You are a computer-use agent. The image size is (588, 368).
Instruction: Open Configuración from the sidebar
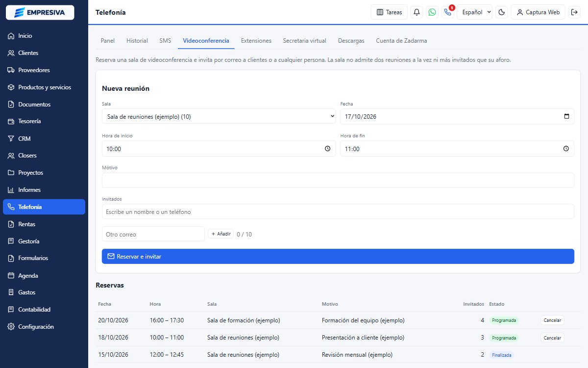(44, 327)
